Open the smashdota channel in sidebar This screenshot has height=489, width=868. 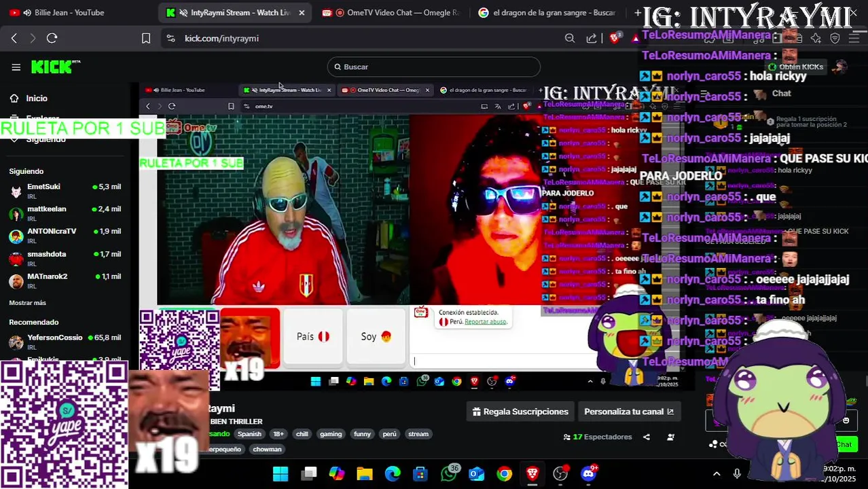pos(65,258)
